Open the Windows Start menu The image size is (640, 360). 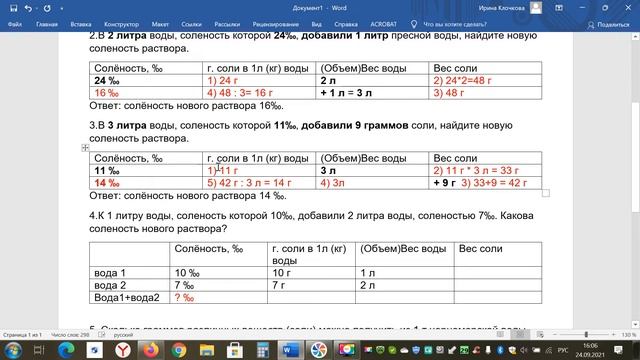(x=13, y=350)
